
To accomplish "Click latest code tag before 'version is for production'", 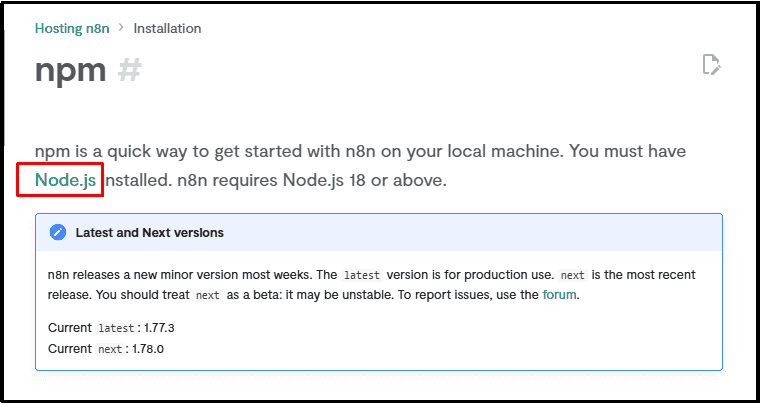I will [x=361, y=274].
